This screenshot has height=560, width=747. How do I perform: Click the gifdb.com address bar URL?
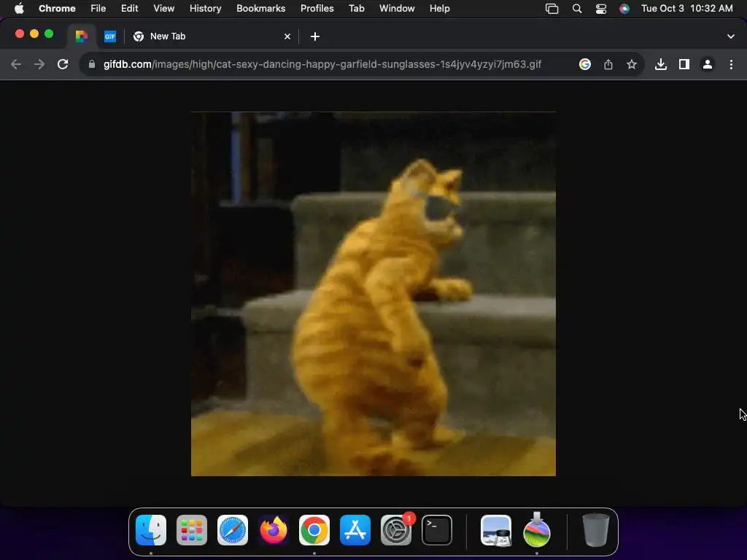coord(322,64)
